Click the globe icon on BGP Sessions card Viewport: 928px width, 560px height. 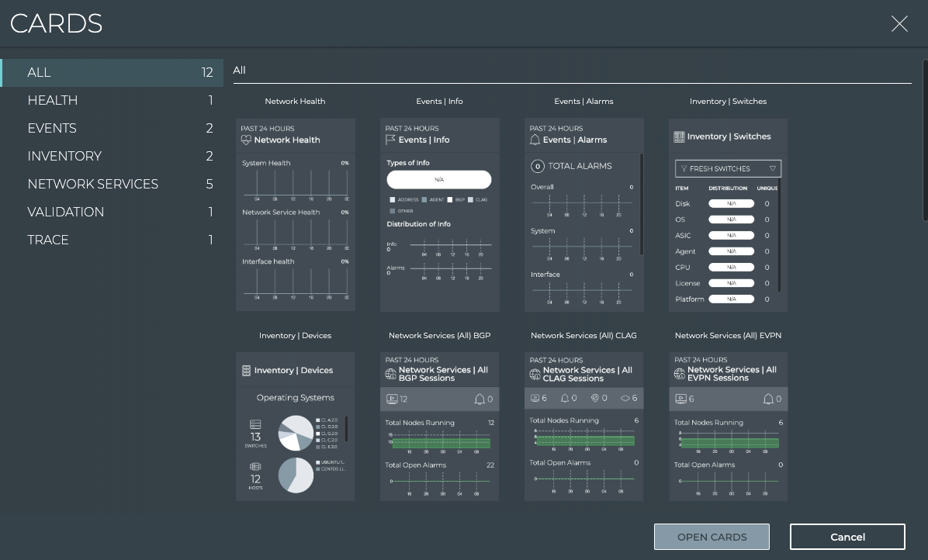pyautogui.click(x=391, y=375)
